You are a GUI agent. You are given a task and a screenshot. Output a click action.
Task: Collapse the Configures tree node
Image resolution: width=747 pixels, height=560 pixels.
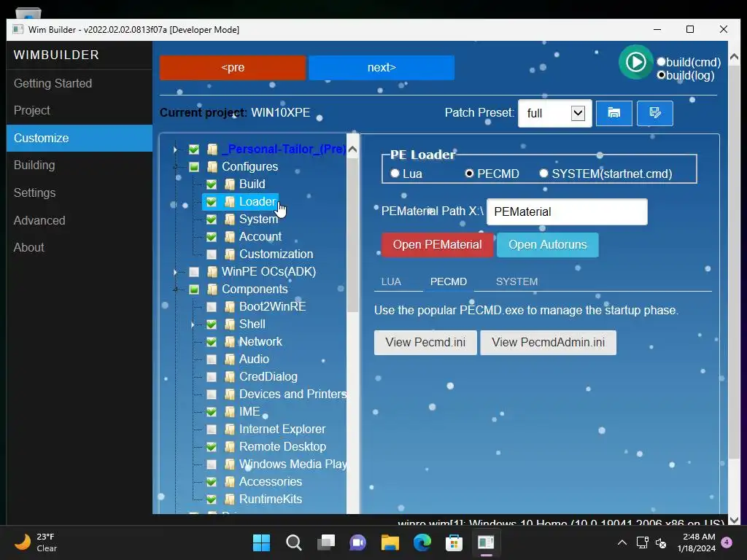coord(175,167)
